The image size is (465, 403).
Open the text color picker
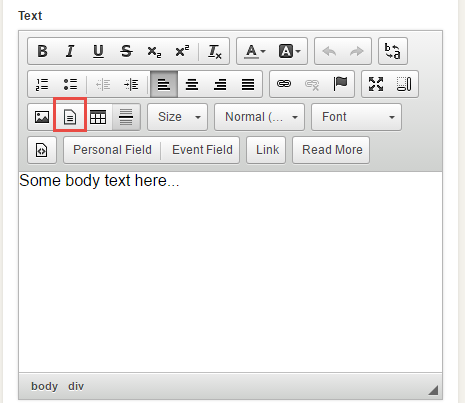point(255,51)
